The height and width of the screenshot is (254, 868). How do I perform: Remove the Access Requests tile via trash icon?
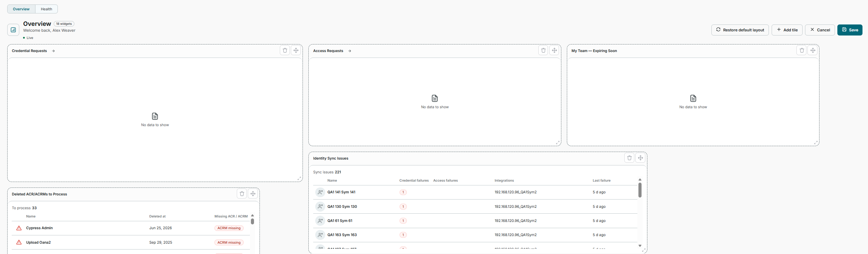[x=543, y=50]
